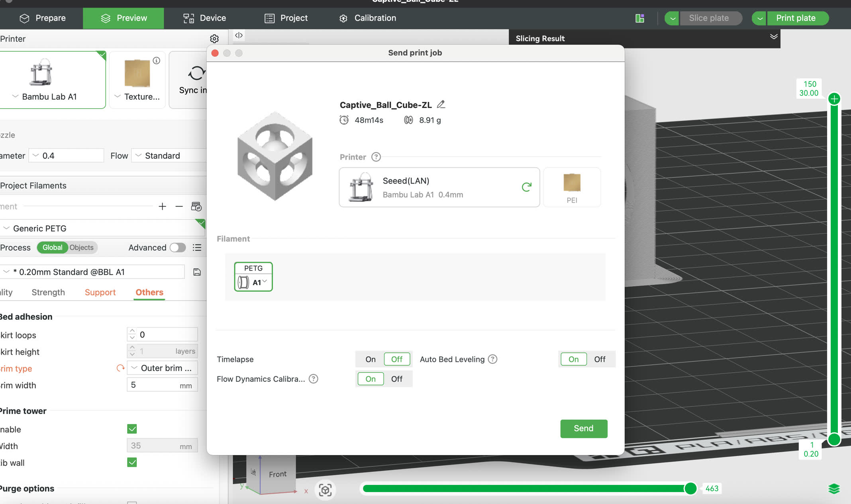Click the vertical layer slider bottom handle

(x=834, y=439)
